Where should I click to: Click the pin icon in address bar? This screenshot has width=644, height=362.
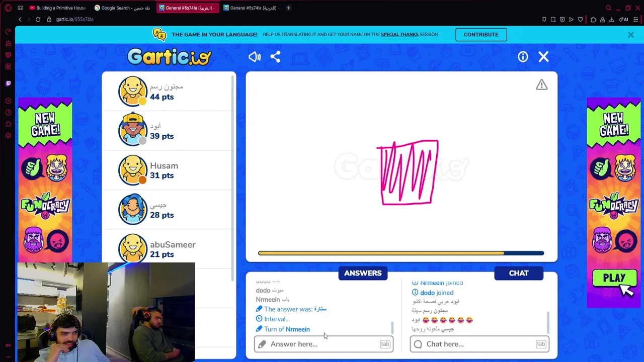[544, 20]
